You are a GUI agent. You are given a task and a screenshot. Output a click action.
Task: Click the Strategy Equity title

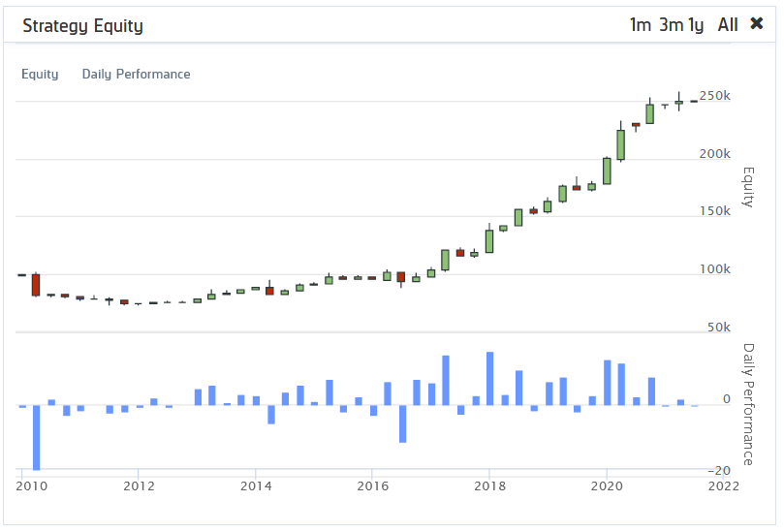pos(82,26)
